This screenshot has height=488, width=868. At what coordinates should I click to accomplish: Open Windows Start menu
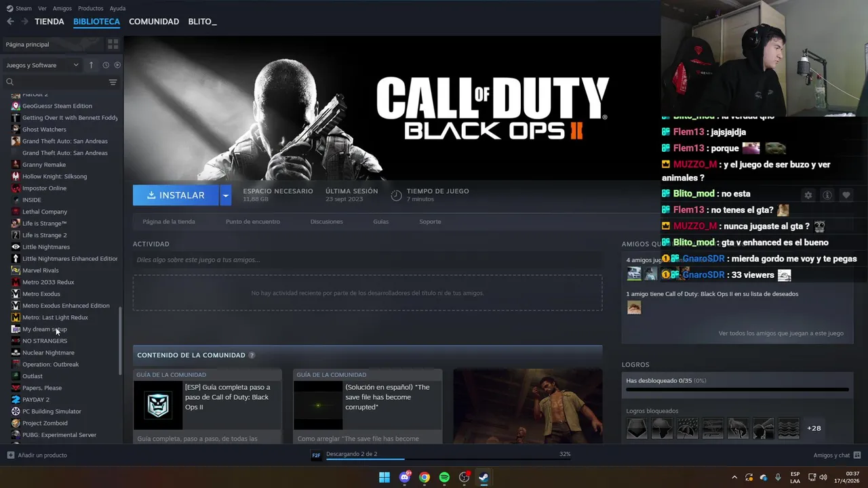pyautogui.click(x=384, y=477)
